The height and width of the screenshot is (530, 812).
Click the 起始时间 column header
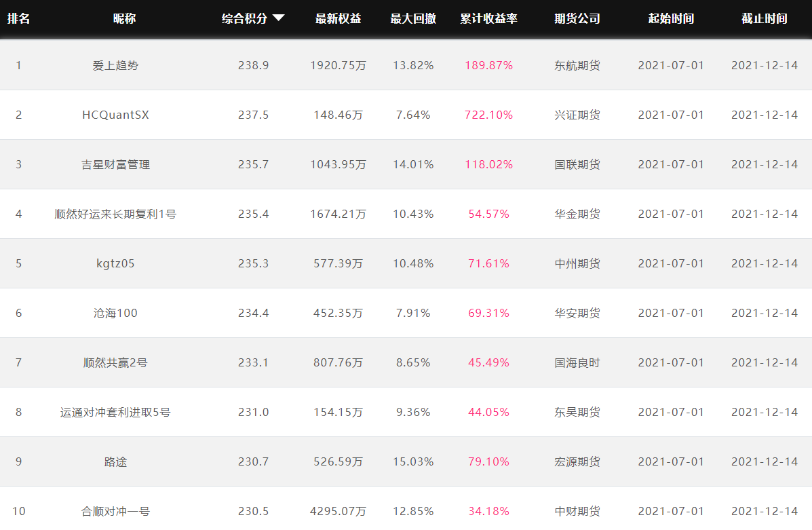click(x=671, y=18)
